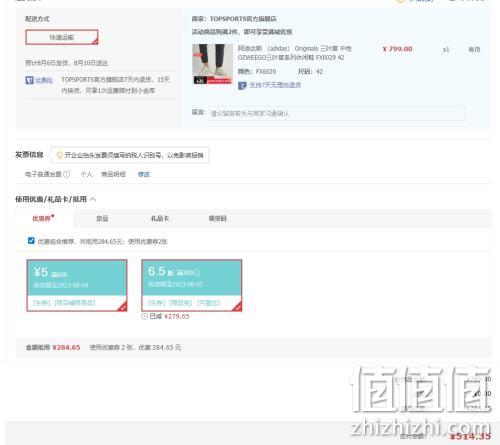Image resolution: width=500 pixels, height=445 pixels.
Task: Open the 支持7天无理由退货 link
Action: tap(275, 85)
